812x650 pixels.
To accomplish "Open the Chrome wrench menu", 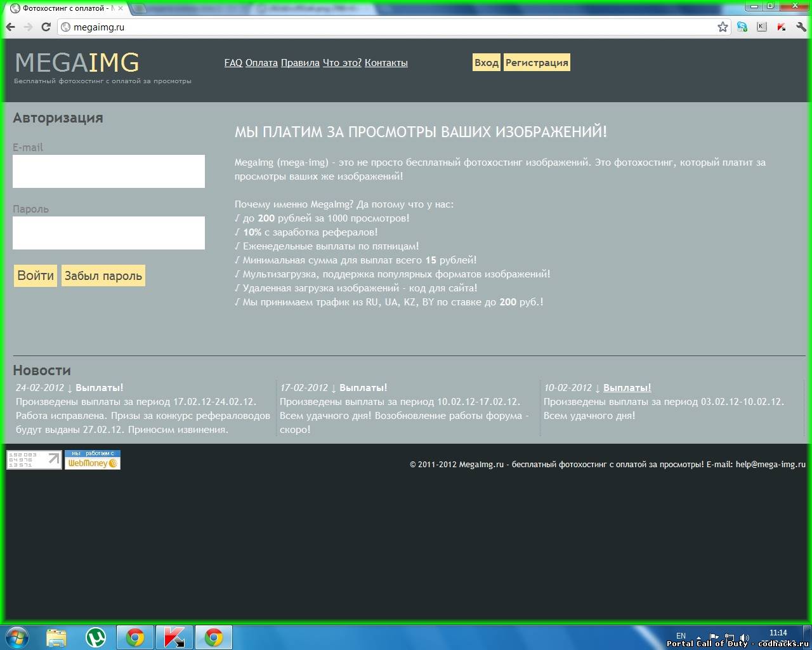I will click(801, 27).
